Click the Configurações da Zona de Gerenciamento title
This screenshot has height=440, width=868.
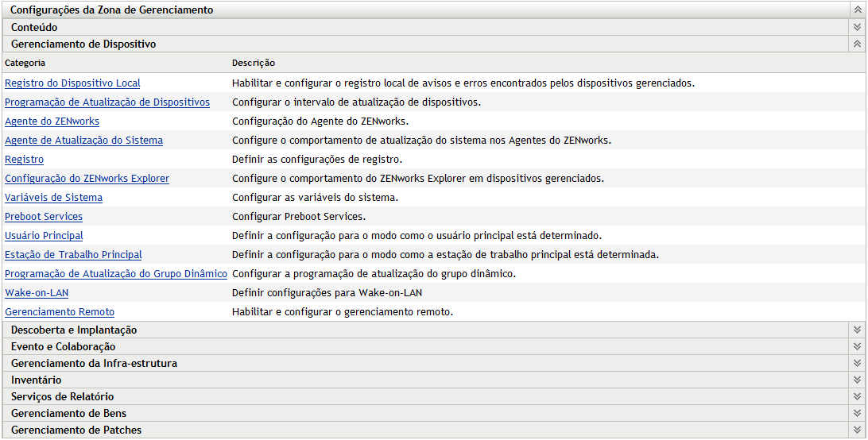pyautogui.click(x=112, y=10)
